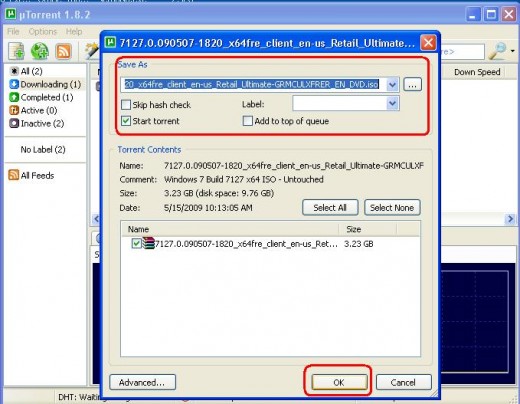Select the Completed (1) category
Image resolution: width=520 pixels, height=404 pixels.
(41, 97)
